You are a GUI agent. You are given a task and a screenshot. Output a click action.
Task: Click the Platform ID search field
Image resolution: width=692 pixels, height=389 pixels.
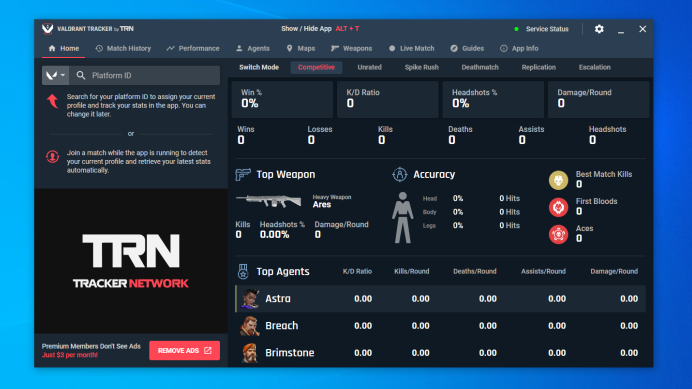[144, 76]
